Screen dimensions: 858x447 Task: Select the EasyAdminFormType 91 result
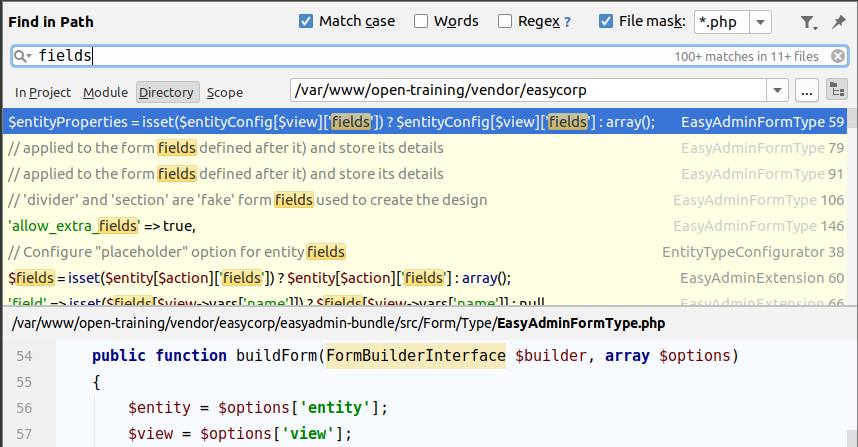pyautogui.click(x=425, y=174)
